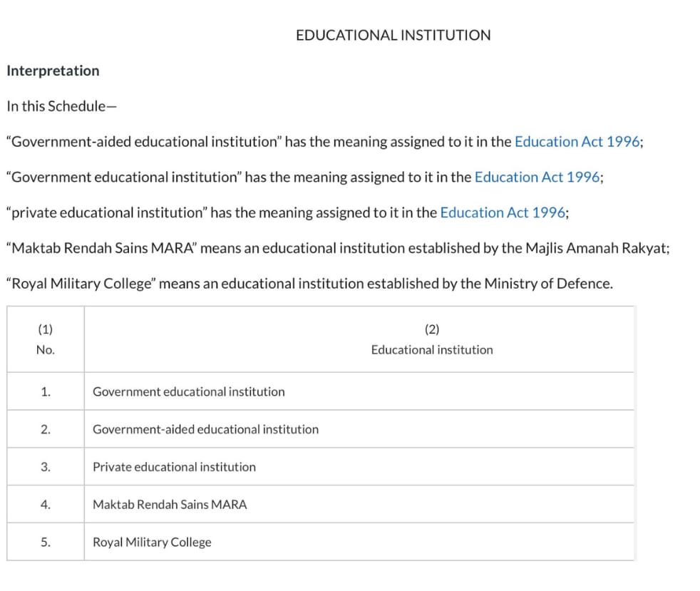This screenshot has height=591, width=700.
Task: Click the Government-aided educational institution table cell
Action: coord(359,429)
